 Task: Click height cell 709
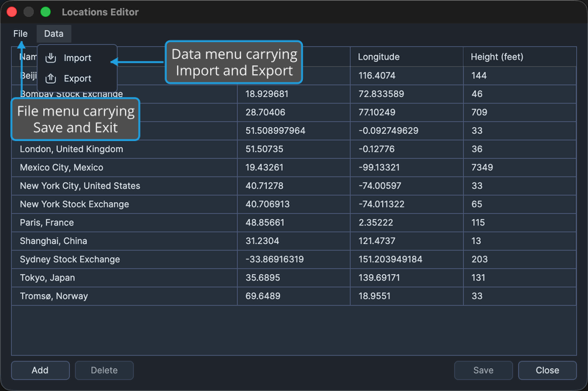[x=520, y=112]
